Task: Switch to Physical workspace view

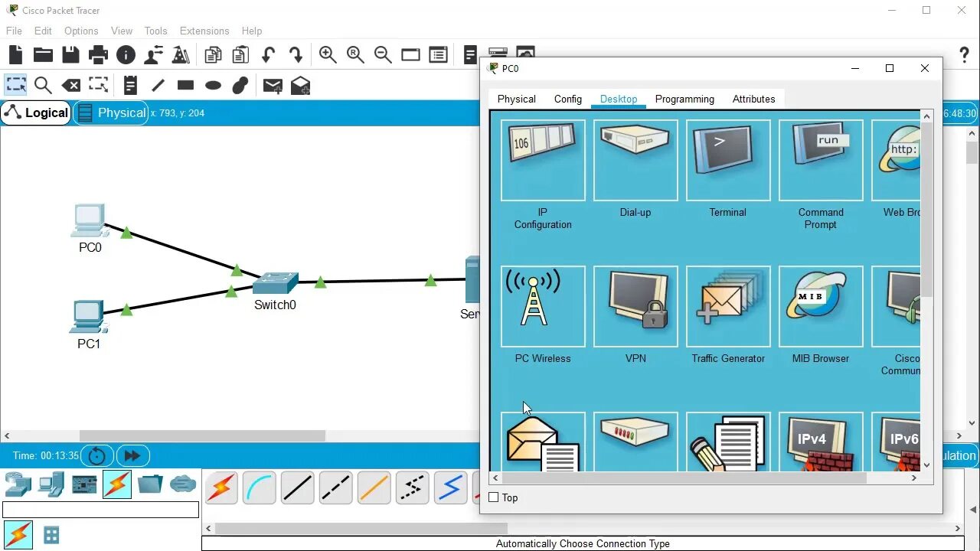Action: [x=111, y=112]
